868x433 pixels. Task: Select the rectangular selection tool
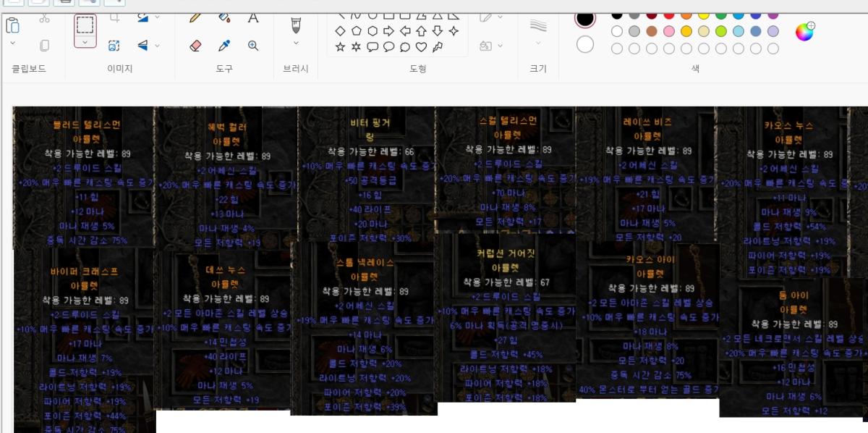coord(85,25)
